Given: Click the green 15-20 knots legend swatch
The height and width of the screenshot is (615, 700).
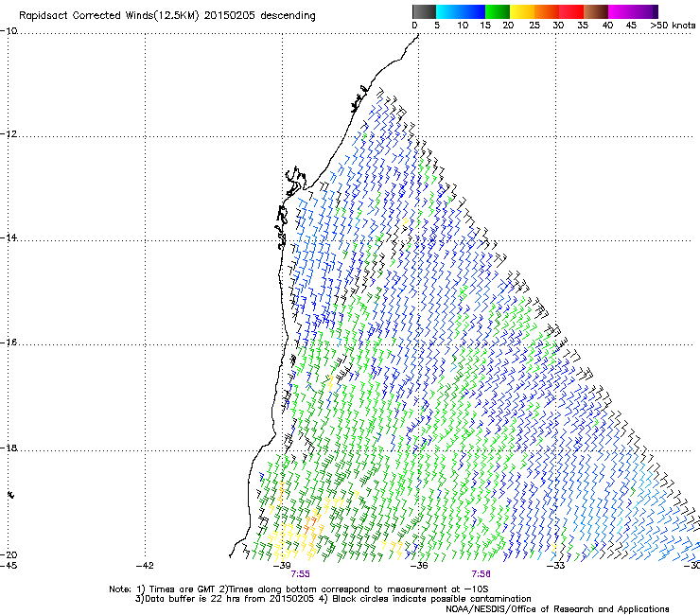Looking at the screenshot, I should [x=498, y=11].
